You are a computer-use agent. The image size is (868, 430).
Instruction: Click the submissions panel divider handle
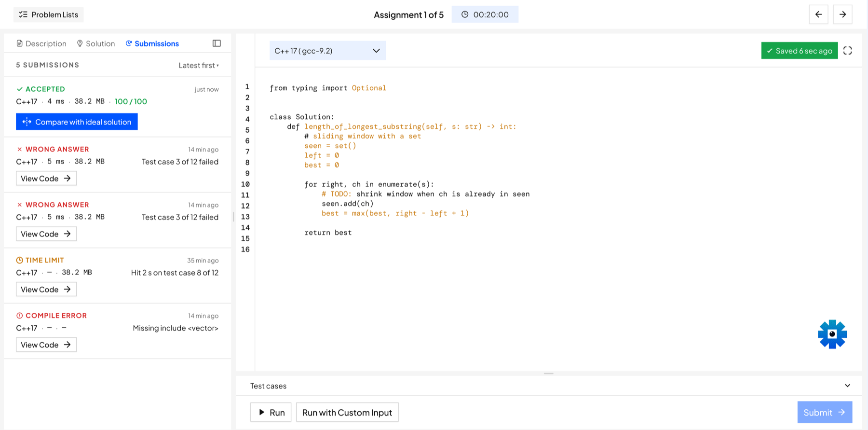(x=233, y=217)
